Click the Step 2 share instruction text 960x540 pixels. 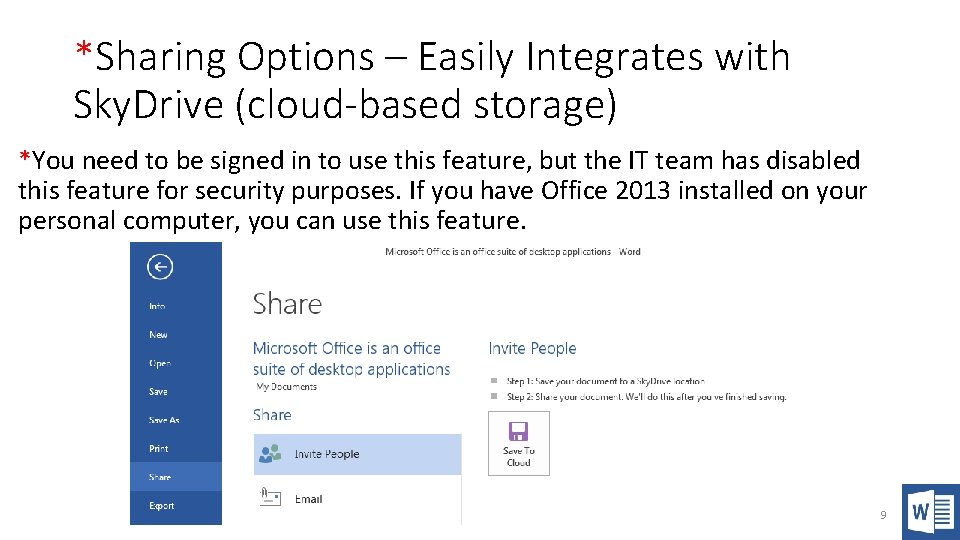(646, 396)
